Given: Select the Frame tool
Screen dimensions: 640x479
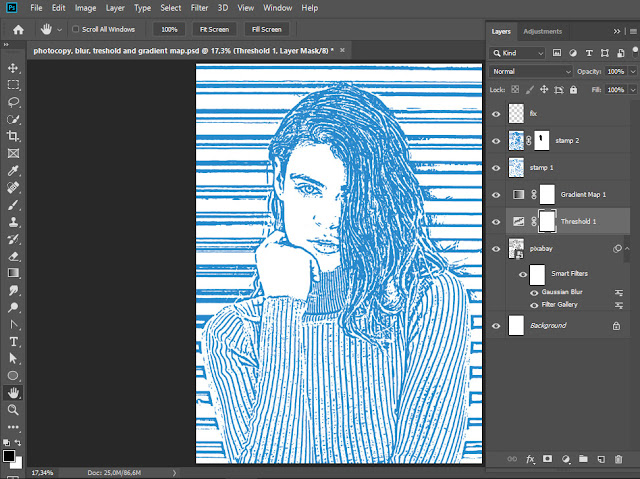Looking at the screenshot, I should click(x=13, y=153).
